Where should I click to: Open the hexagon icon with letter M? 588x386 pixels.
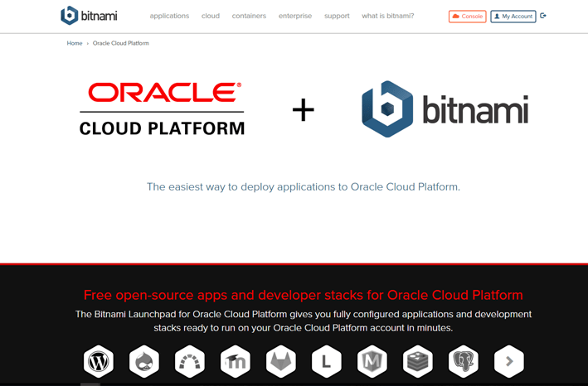click(x=372, y=361)
